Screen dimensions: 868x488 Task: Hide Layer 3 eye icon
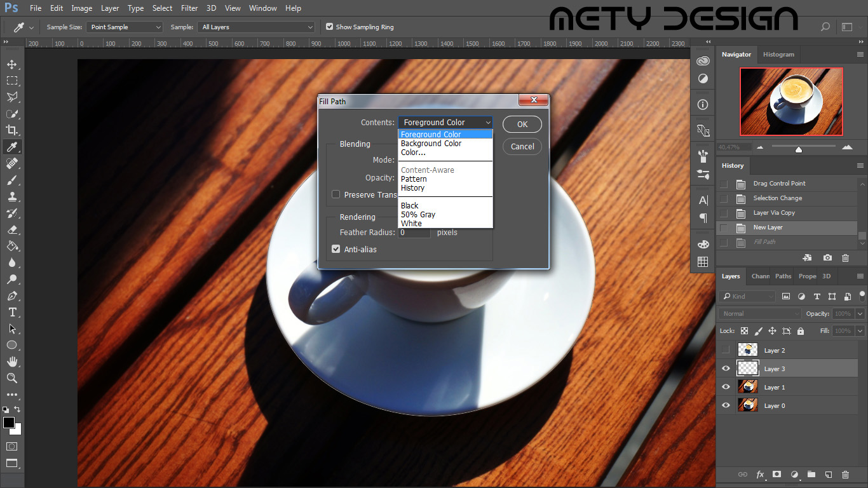[726, 369]
